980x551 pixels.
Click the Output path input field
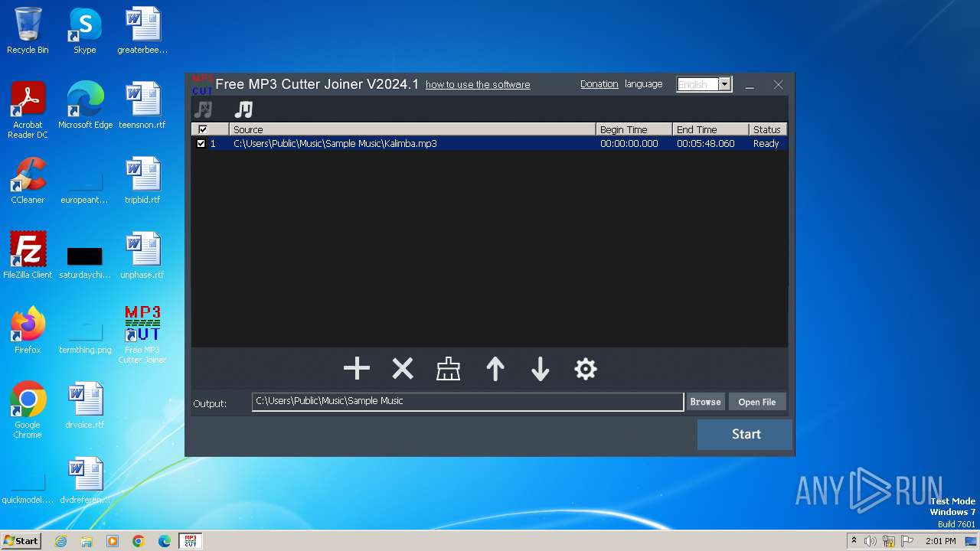(x=468, y=402)
